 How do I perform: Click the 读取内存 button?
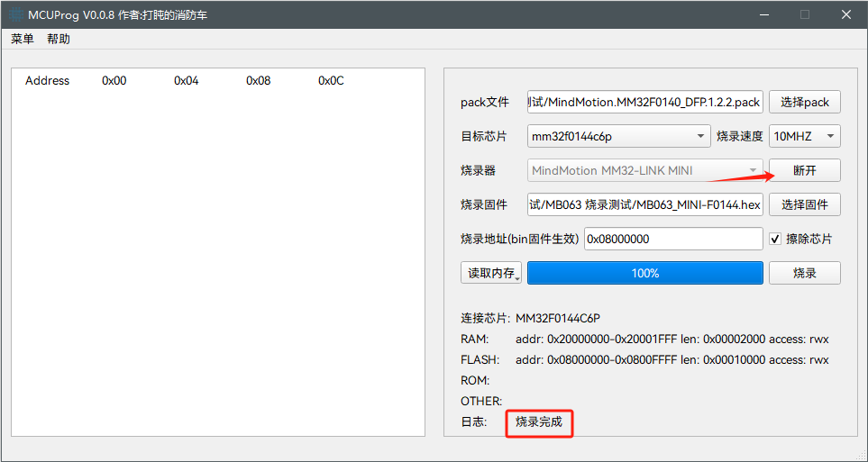[x=491, y=274]
